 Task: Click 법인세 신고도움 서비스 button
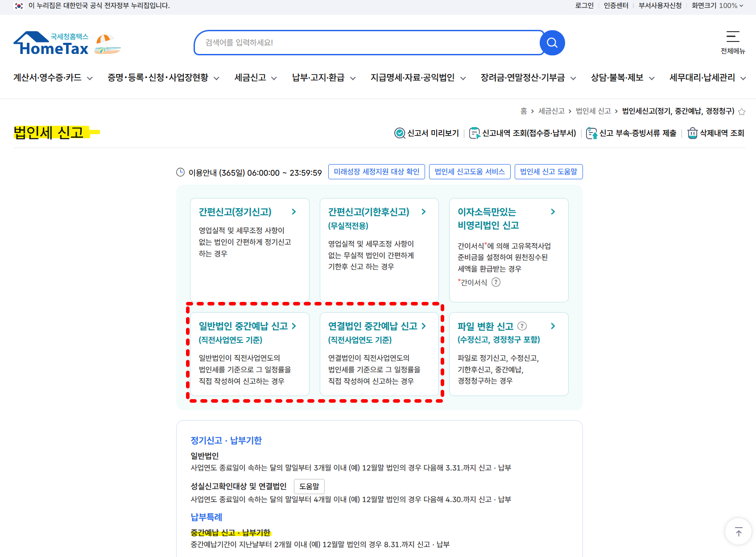coord(470,172)
